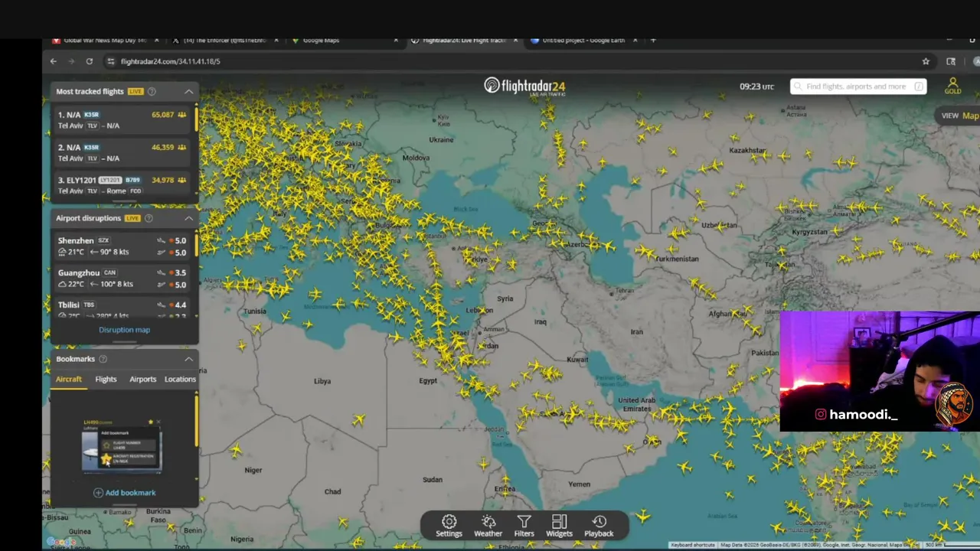Open Guangzhou airport disruption entry
The height and width of the screenshot is (551, 980).
point(122,278)
